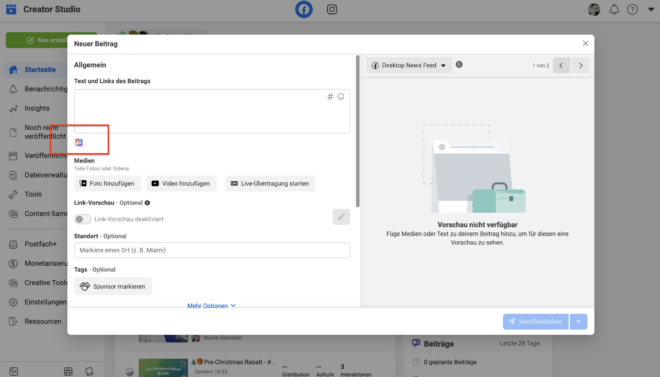Open Postfach+ in sidebar
This screenshot has width=660, height=377.
(40, 244)
